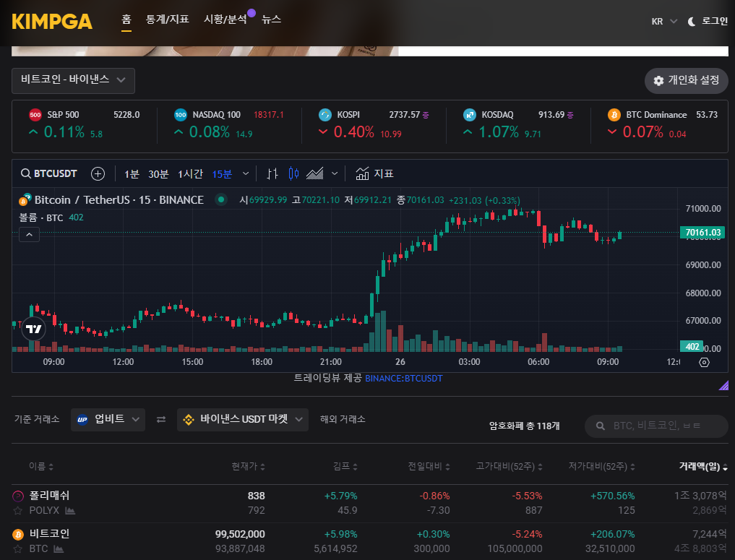The image size is (735, 560).
Task: Expand the interval dropdown chevron
Action: coord(246,174)
